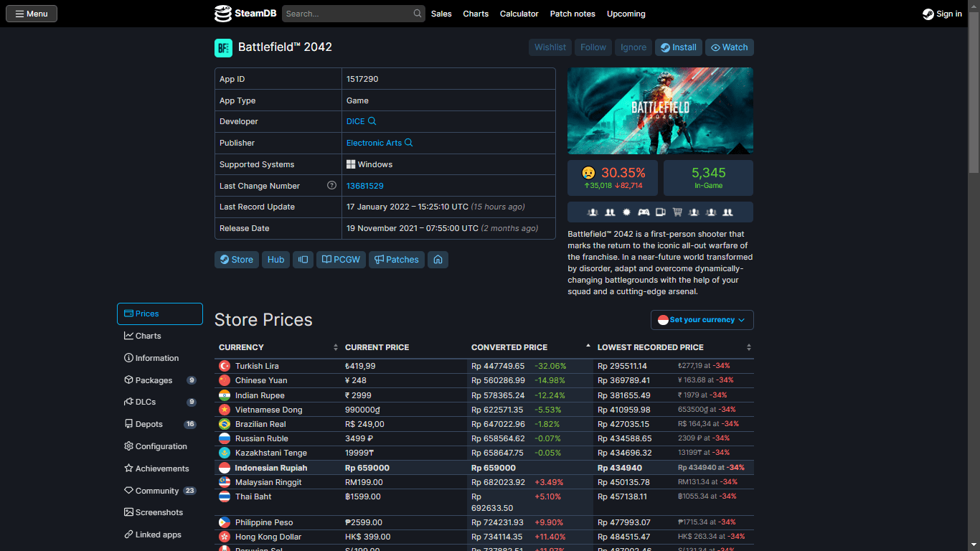This screenshot has width=980, height=551.
Task: Click Sign in with Steam
Action: pos(942,14)
